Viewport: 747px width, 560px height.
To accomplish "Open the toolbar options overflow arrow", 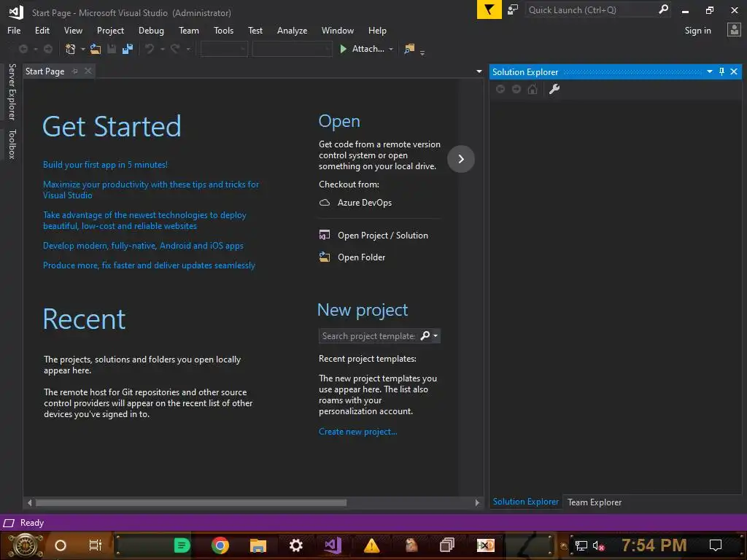I will [x=422, y=52].
